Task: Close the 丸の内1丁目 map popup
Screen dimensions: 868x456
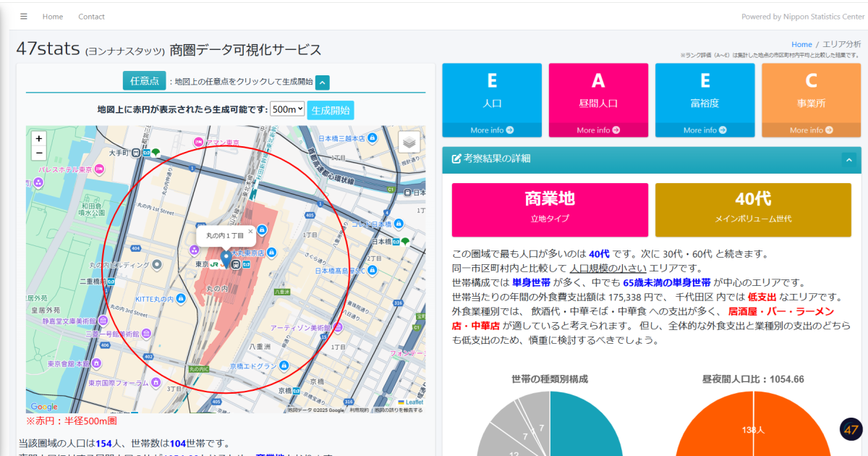Action: click(250, 232)
